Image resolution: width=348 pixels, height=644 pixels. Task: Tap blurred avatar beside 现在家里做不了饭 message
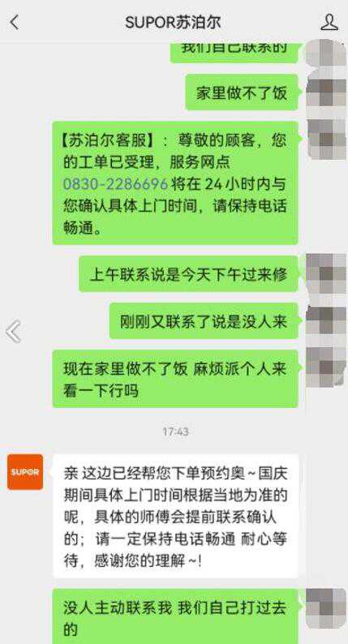[327, 367]
